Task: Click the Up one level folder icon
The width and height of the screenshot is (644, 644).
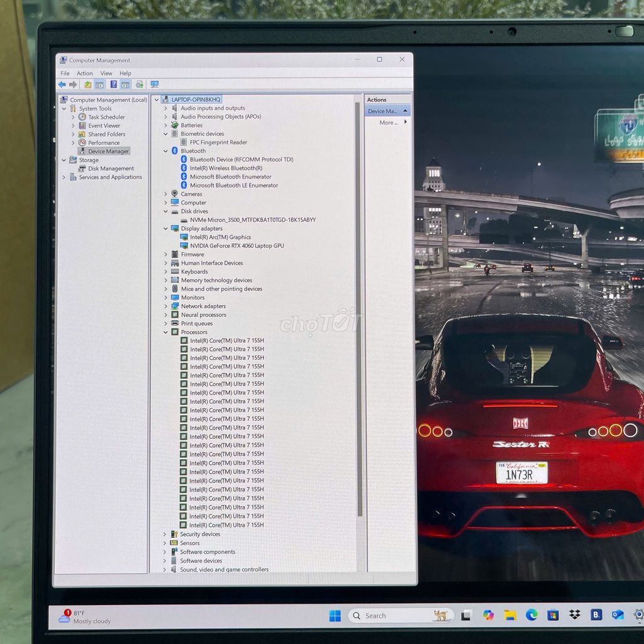Action: [x=88, y=85]
